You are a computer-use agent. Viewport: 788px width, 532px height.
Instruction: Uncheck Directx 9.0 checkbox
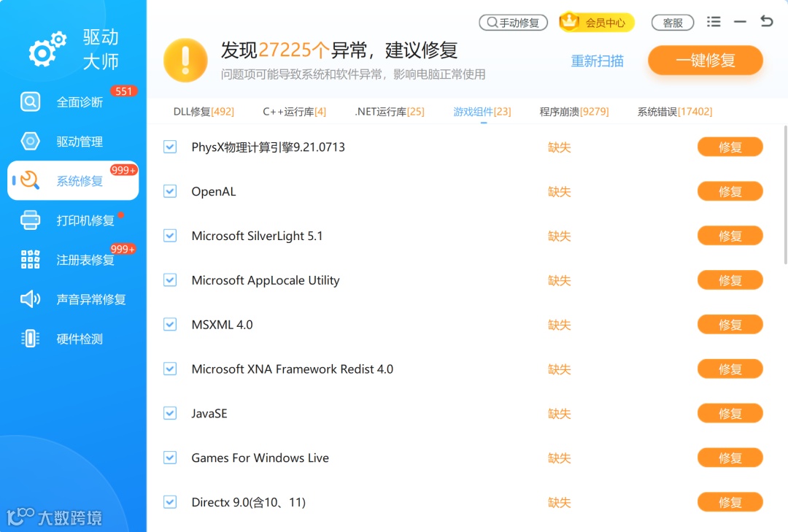coord(170,502)
